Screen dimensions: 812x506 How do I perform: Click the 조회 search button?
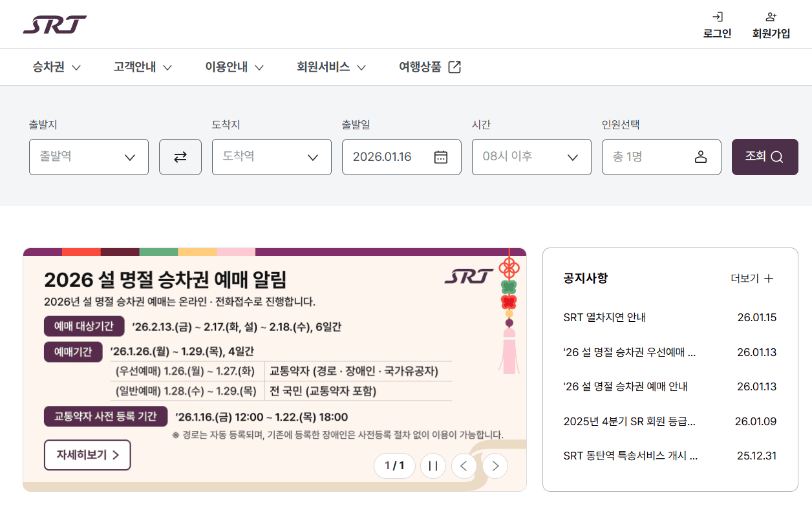pyautogui.click(x=765, y=157)
